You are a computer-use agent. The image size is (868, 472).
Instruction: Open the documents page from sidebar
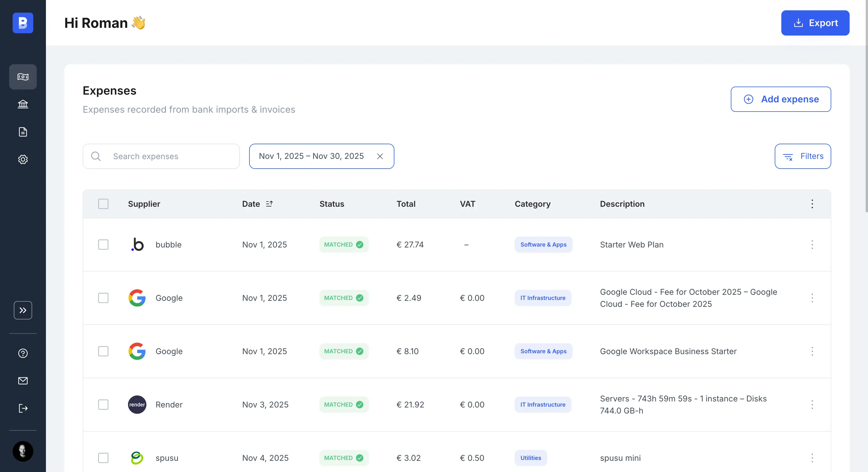(23, 132)
